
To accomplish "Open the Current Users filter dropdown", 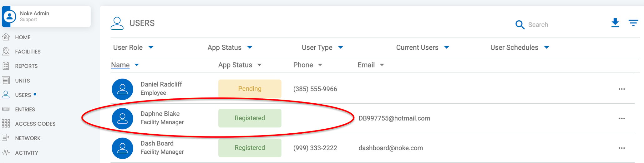I will (x=423, y=47).
